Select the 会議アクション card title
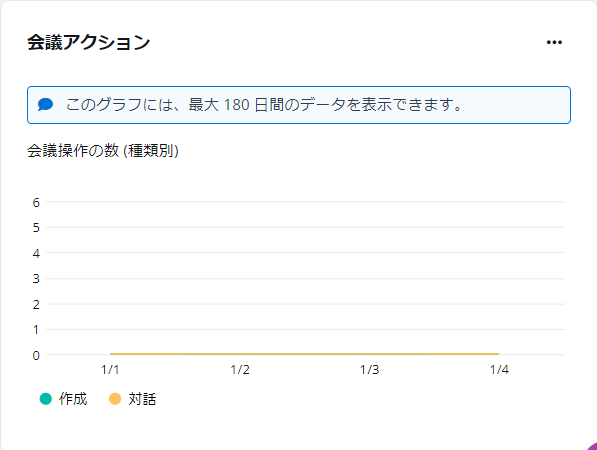 (x=88, y=42)
